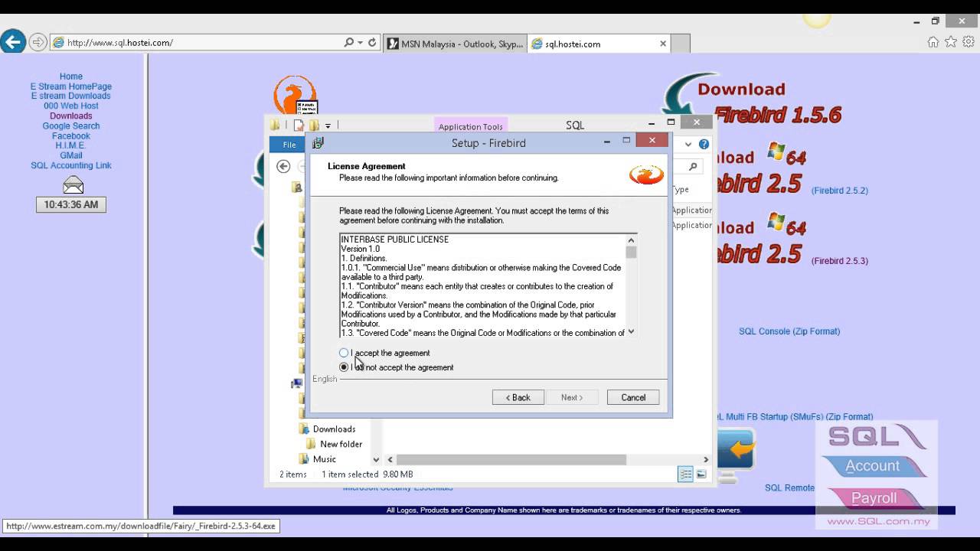Close the sql.hostei.com tab

click(x=663, y=44)
